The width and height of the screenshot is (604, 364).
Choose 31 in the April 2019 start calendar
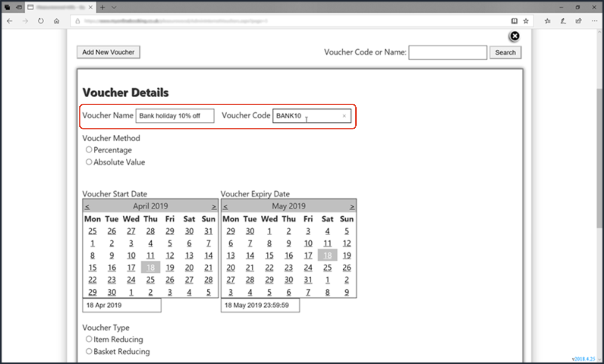(208, 231)
